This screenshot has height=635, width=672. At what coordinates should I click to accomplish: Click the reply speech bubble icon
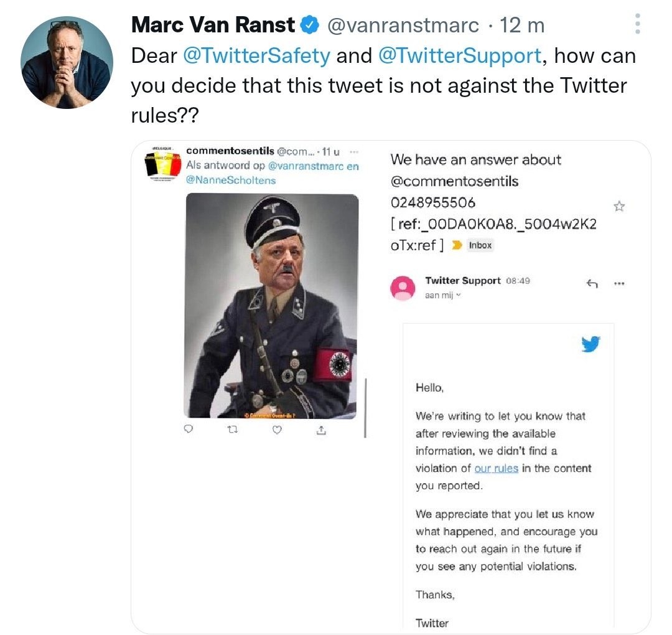[x=188, y=429]
